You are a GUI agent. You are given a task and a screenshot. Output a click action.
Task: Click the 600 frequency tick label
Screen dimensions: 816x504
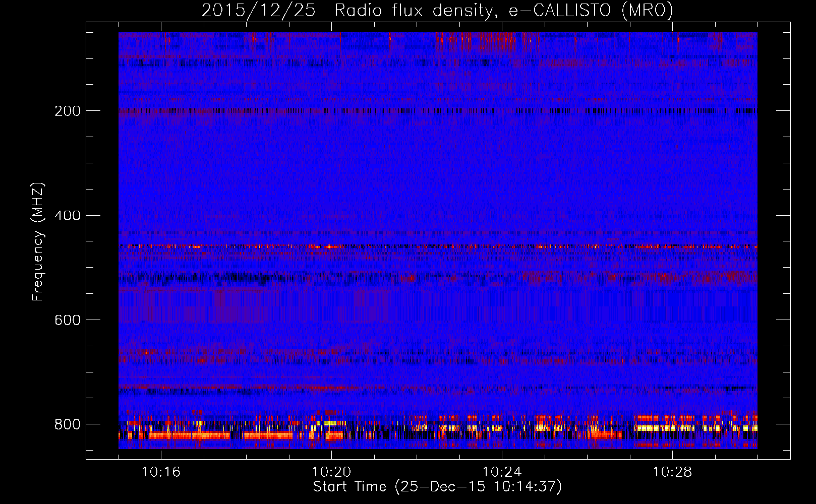pos(68,320)
